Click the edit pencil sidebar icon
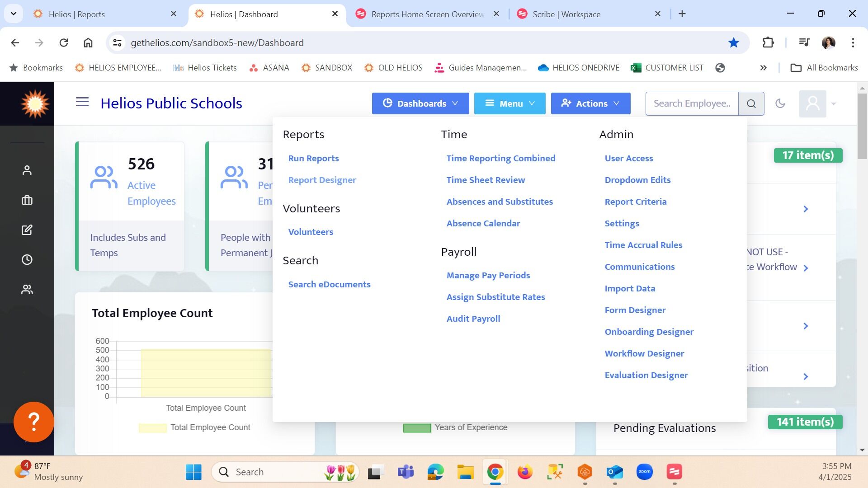Screen dimensions: 868x488 (27, 230)
